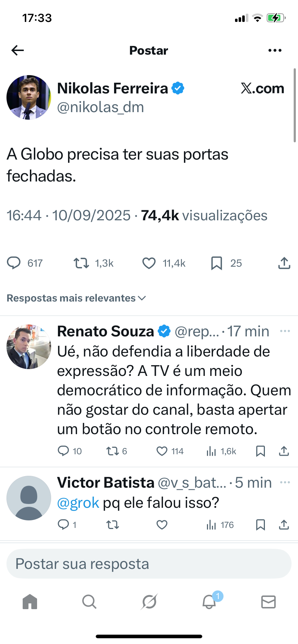Image resolution: width=298 pixels, height=644 pixels.
Task: Open more options on Victor Batista's reply
Action: click(x=285, y=482)
